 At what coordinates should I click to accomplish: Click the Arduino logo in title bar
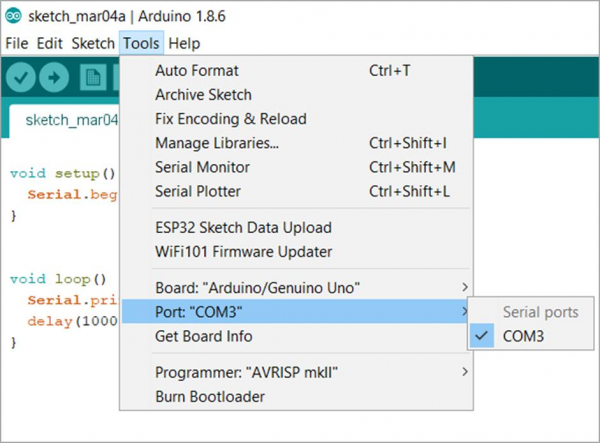(x=12, y=15)
